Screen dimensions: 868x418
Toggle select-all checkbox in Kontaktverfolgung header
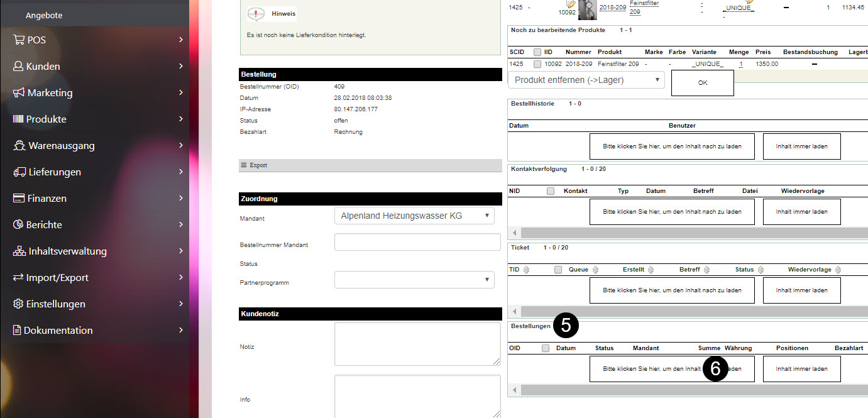coord(551,191)
